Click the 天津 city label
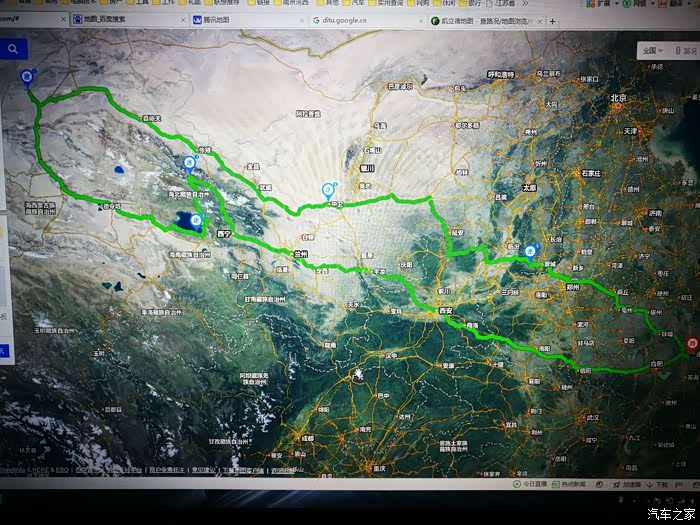Screen dimensions: 700x525 (x=630, y=131)
